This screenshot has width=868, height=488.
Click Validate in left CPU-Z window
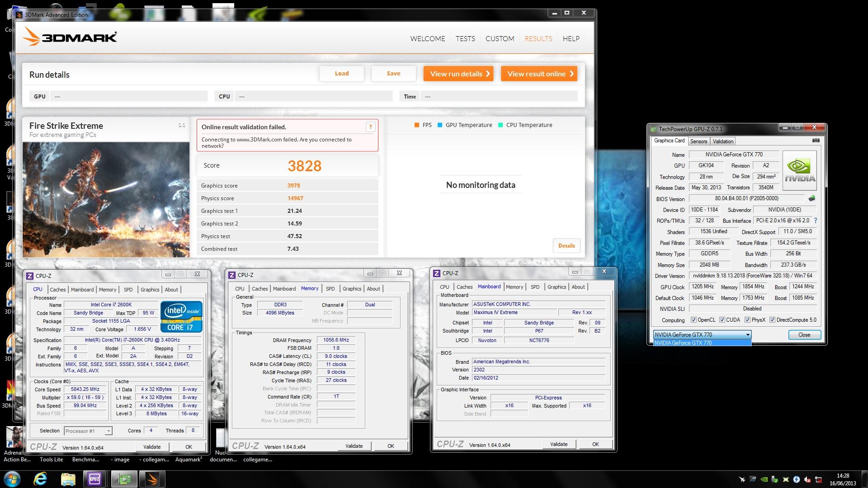click(152, 447)
